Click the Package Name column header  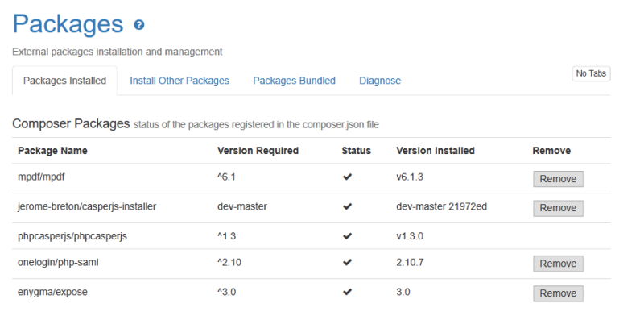point(52,151)
